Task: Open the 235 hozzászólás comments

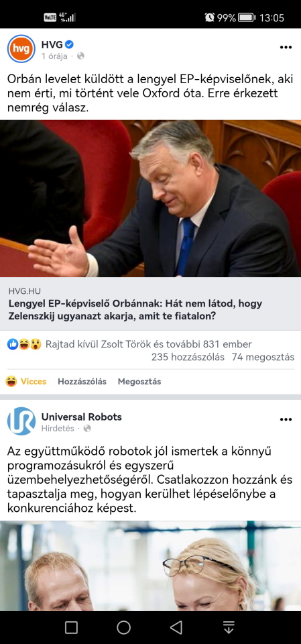Action: tap(188, 357)
